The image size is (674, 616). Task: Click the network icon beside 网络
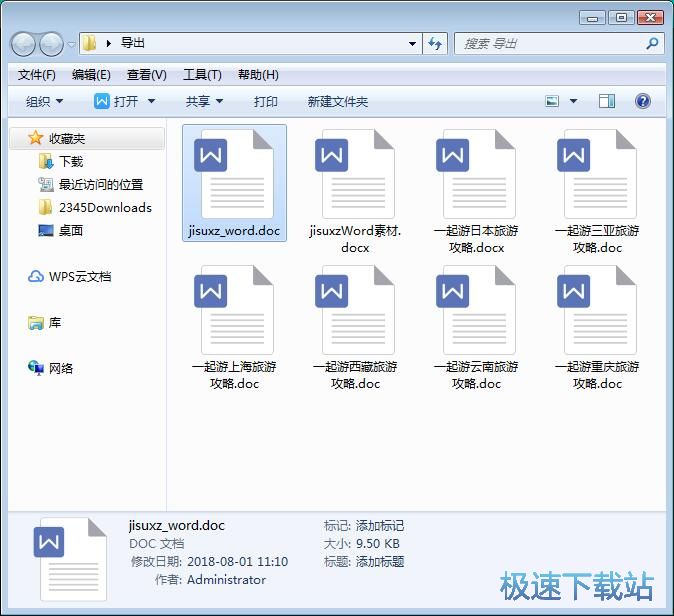pos(36,368)
